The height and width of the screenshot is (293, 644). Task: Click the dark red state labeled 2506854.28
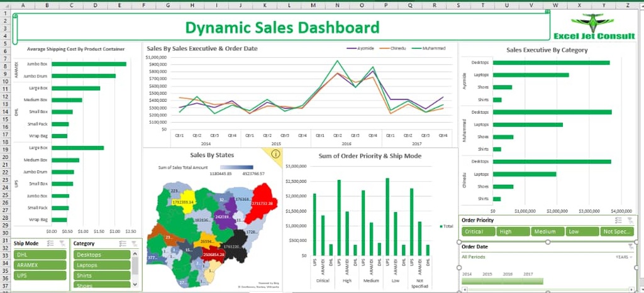tap(213, 255)
